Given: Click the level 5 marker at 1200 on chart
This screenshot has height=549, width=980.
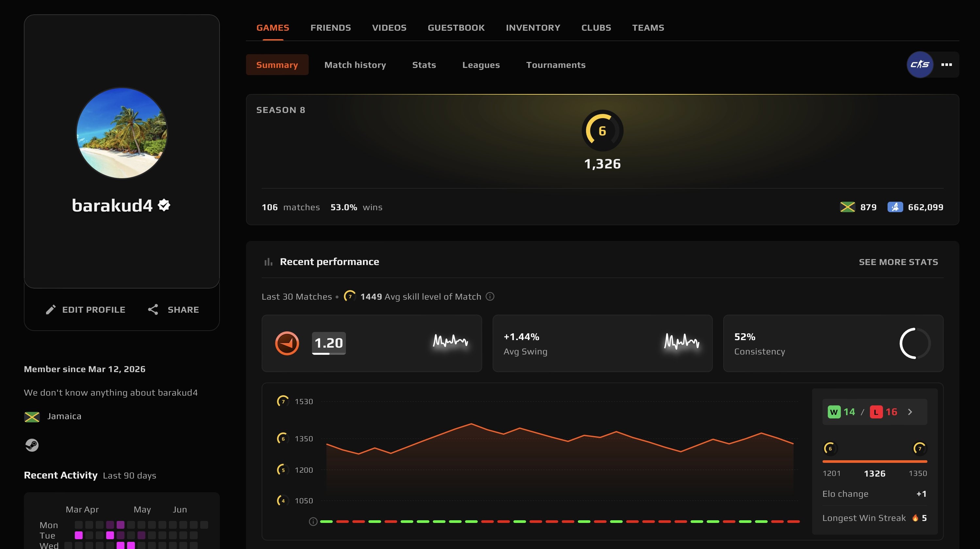Looking at the screenshot, I should click(283, 470).
